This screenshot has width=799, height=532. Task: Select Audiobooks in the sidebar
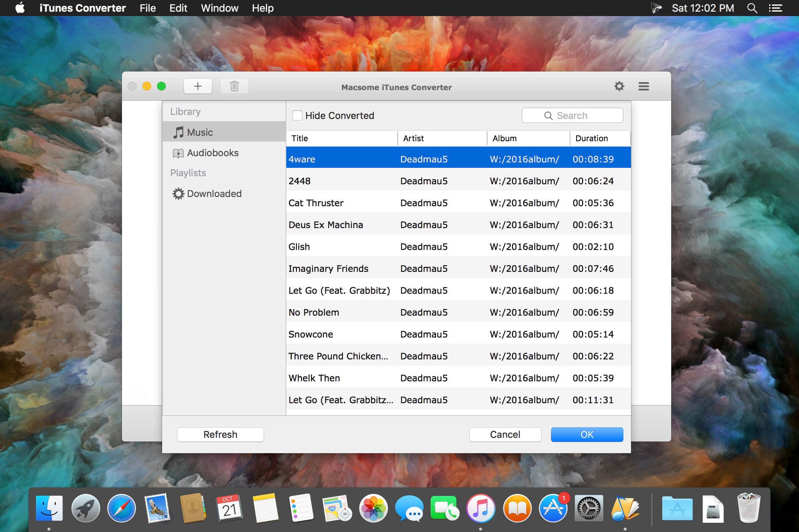[x=213, y=153]
